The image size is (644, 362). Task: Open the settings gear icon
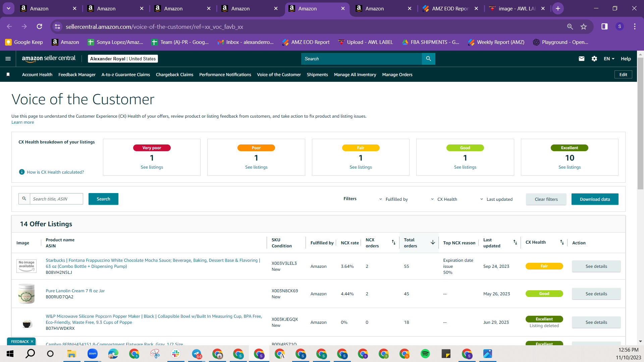click(594, 59)
